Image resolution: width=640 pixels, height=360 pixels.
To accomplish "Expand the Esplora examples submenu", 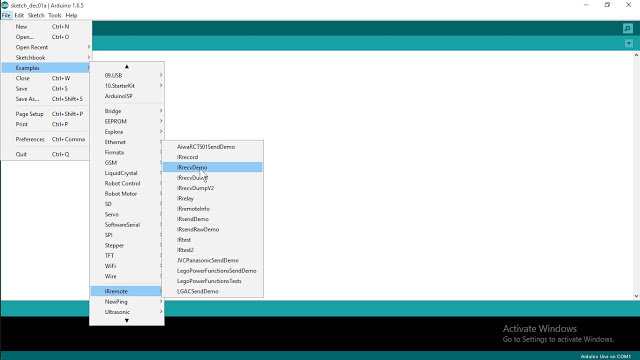I will 127,132.
